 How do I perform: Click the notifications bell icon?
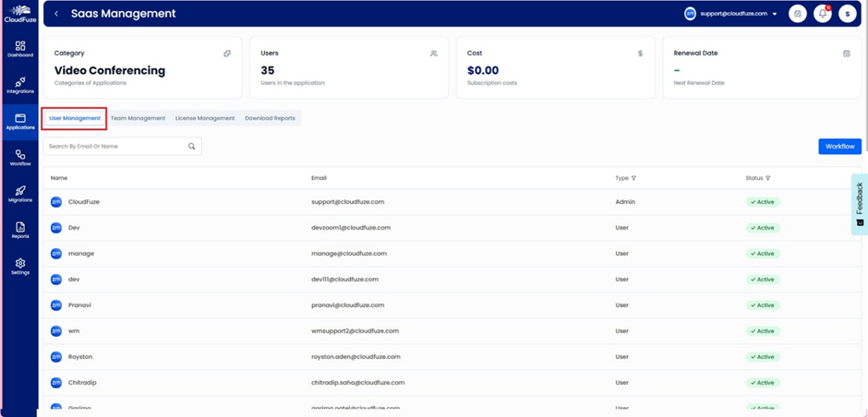click(x=822, y=14)
